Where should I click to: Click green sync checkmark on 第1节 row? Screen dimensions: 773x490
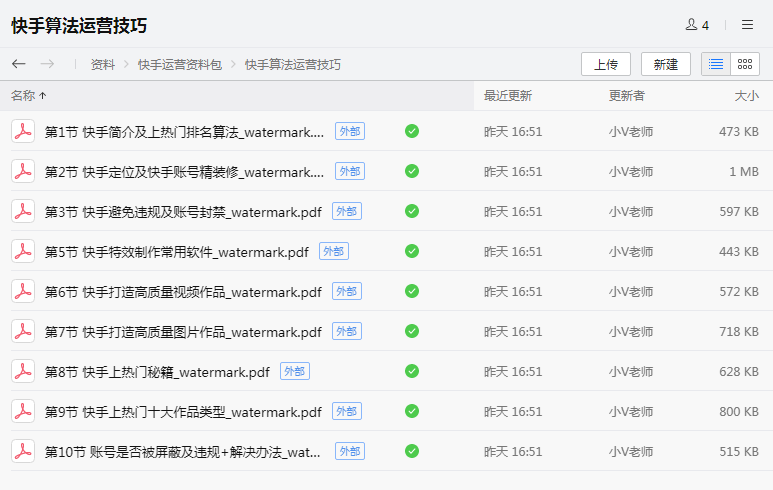pyautogui.click(x=412, y=131)
